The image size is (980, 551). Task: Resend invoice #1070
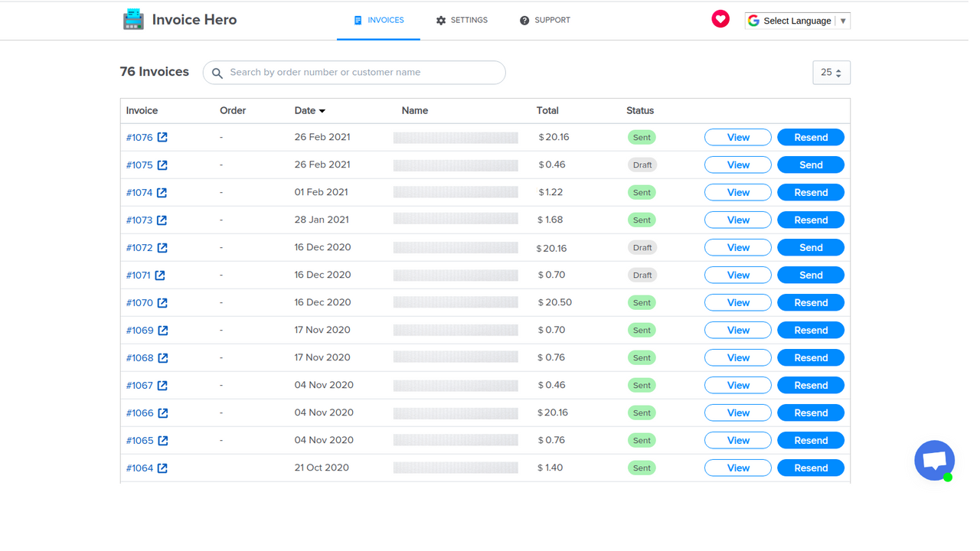[810, 302]
